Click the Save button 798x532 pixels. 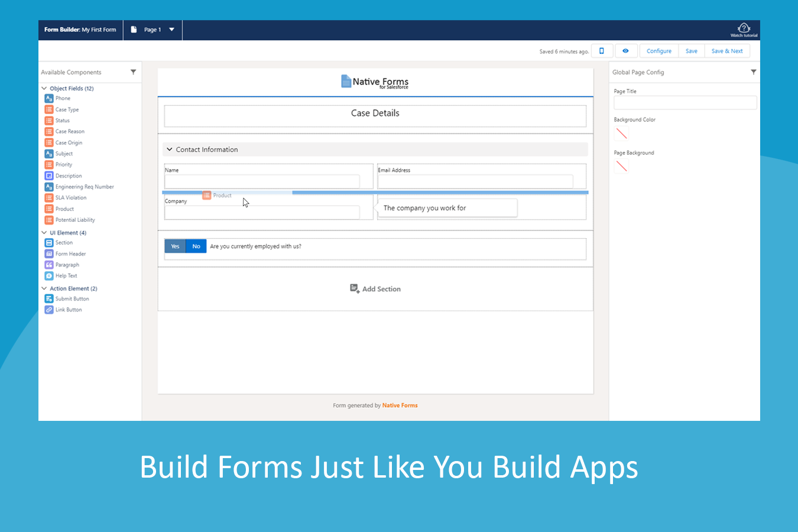tap(692, 51)
